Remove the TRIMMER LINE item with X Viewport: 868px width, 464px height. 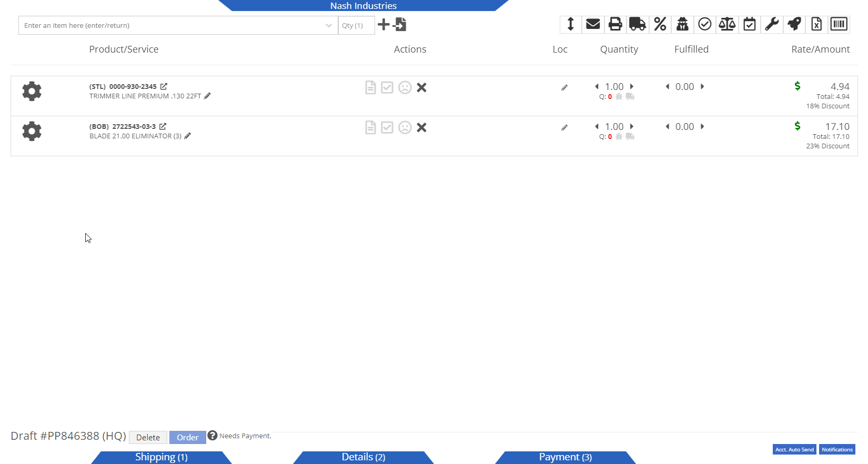[421, 87]
